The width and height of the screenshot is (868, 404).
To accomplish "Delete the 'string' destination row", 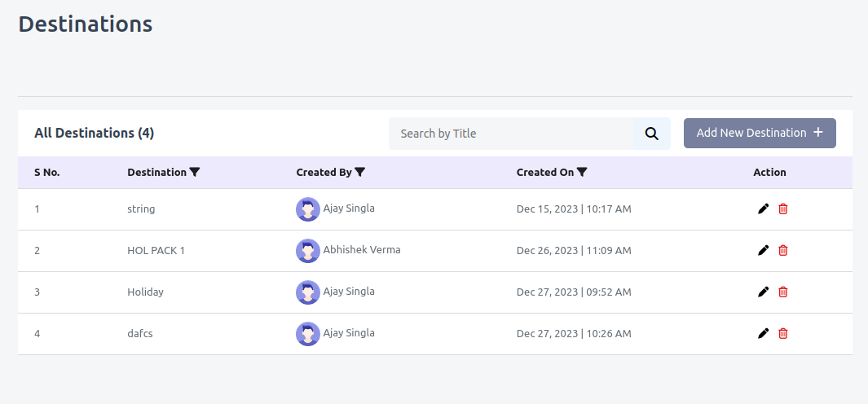I will click(782, 209).
